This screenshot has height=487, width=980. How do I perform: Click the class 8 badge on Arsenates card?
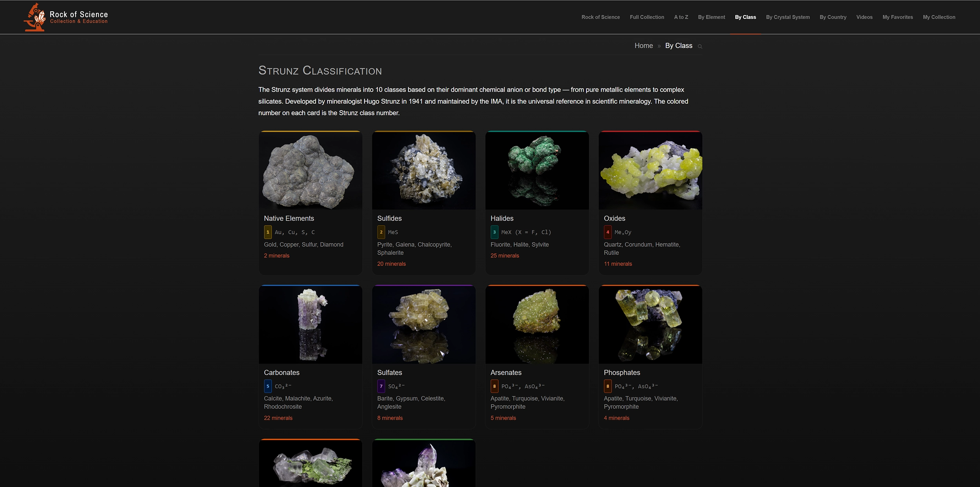point(494,386)
